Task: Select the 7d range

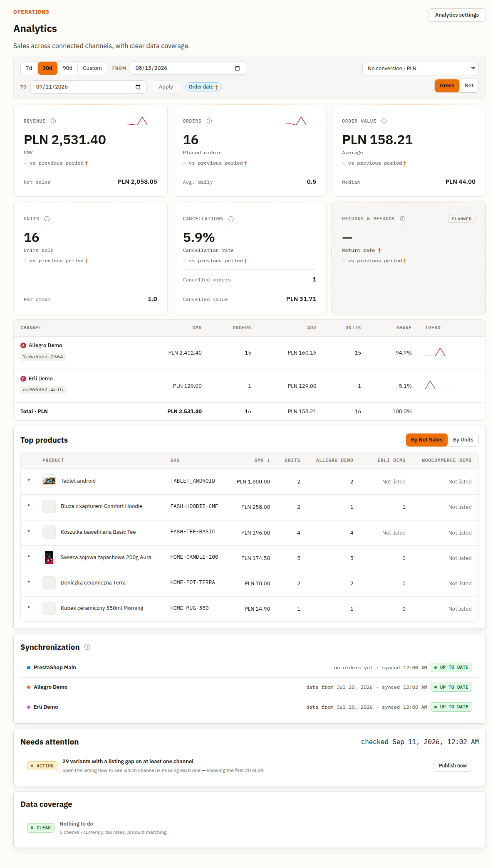Action: pos(29,68)
